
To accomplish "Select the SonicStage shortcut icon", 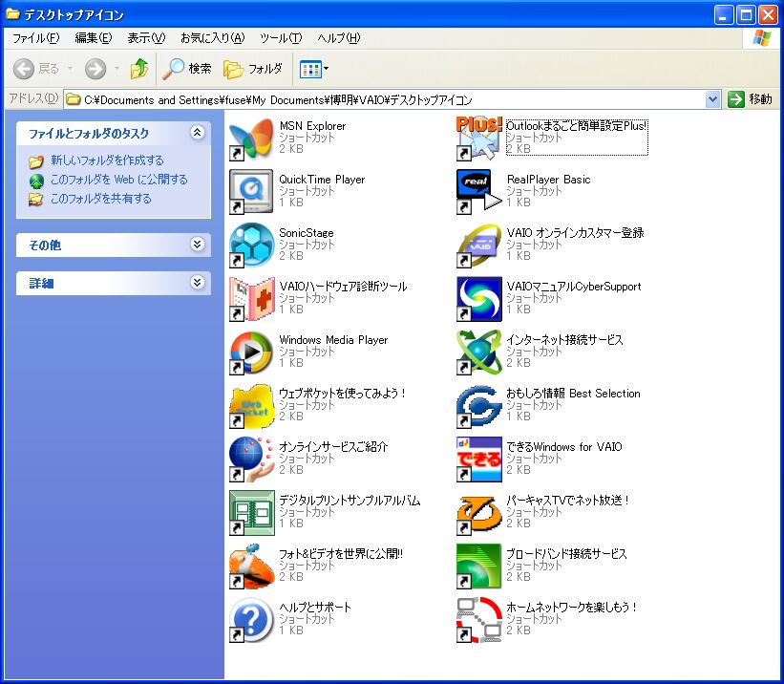I will click(251, 246).
